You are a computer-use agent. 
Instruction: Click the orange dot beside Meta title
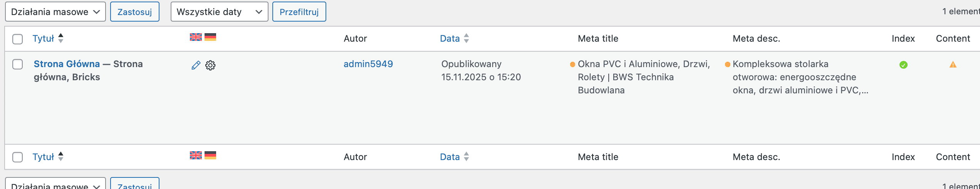tap(572, 64)
